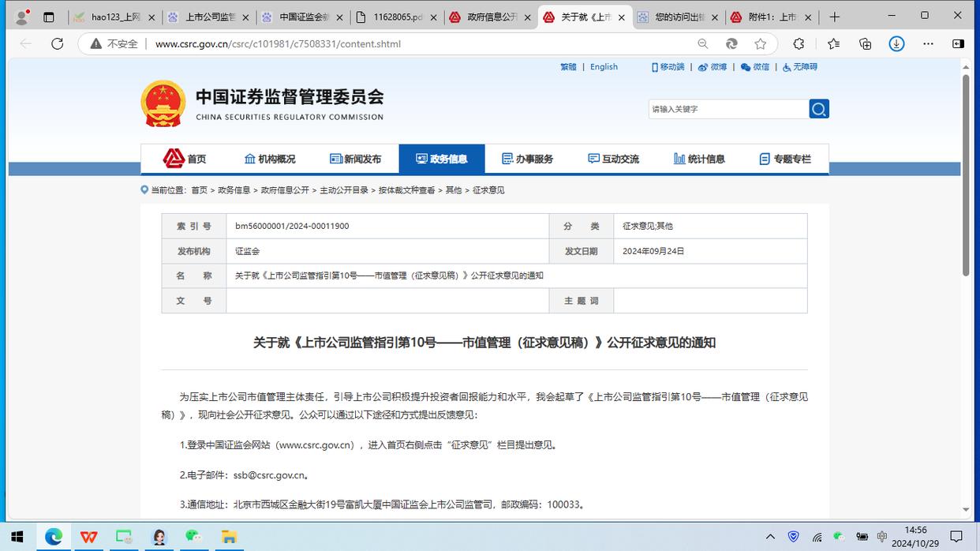Click breadcrumb 主动公开目录
Viewport: 980px width, 551px height.
pos(344,190)
